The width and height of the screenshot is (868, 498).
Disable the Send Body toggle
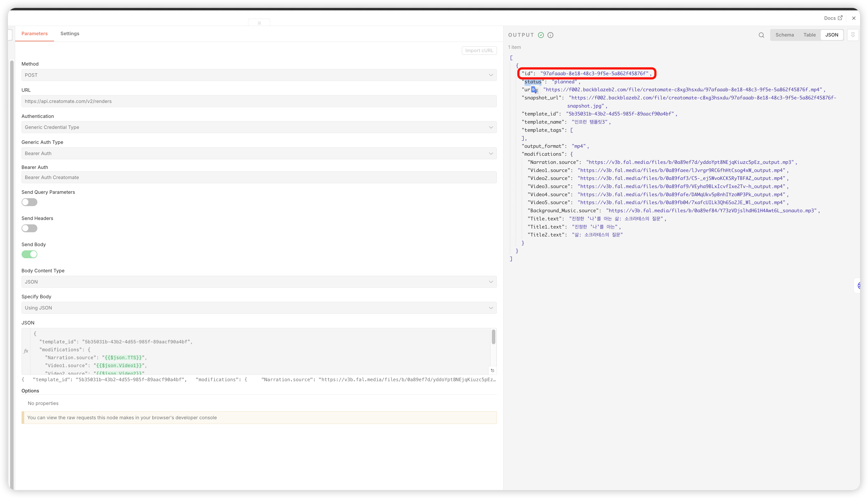29,254
